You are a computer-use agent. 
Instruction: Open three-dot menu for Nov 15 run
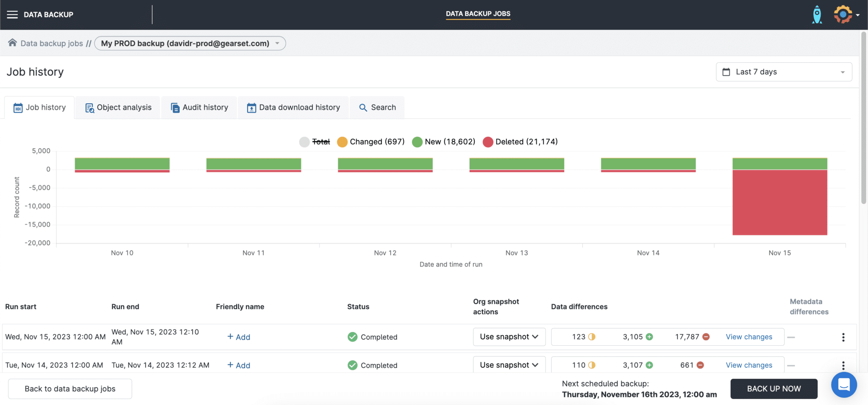pyautogui.click(x=843, y=337)
